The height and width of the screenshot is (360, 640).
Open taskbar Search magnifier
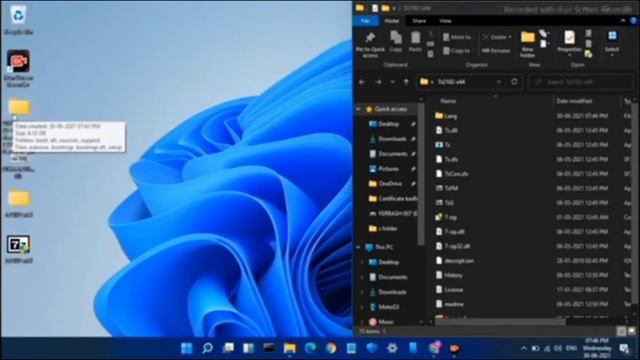click(x=207, y=348)
